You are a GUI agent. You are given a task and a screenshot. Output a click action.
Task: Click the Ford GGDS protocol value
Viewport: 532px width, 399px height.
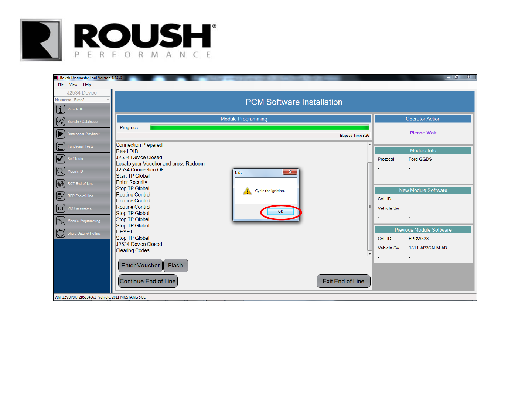click(420, 159)
